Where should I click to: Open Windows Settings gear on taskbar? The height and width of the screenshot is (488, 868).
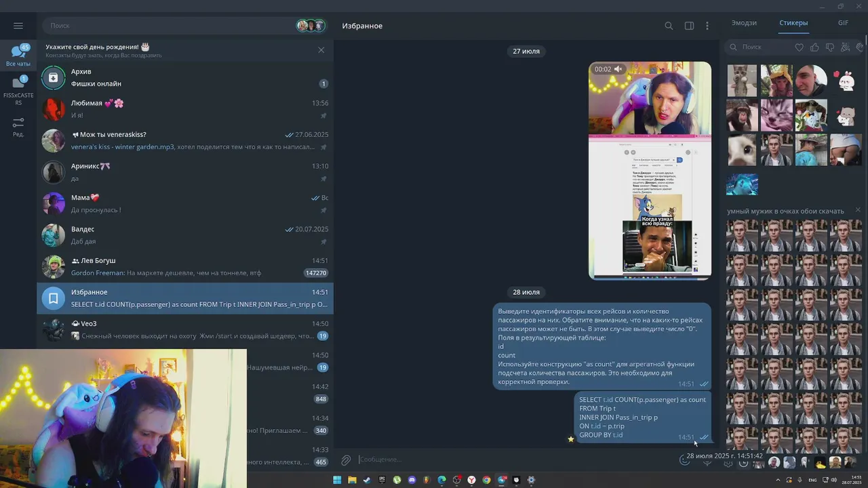[531, 480]
